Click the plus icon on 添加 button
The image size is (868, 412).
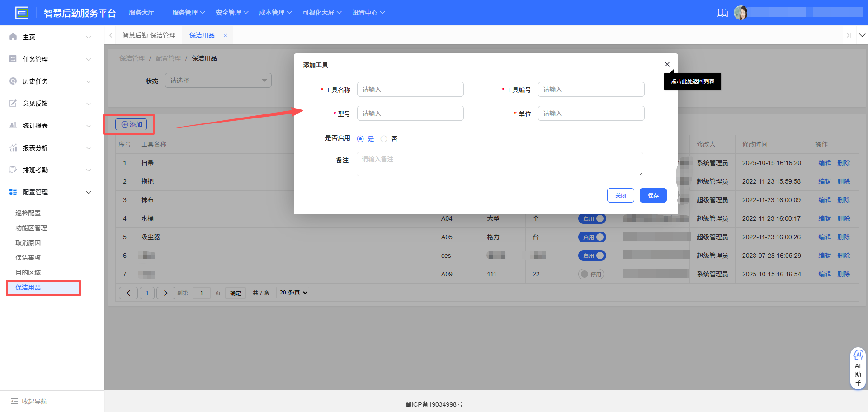(124, 124)
